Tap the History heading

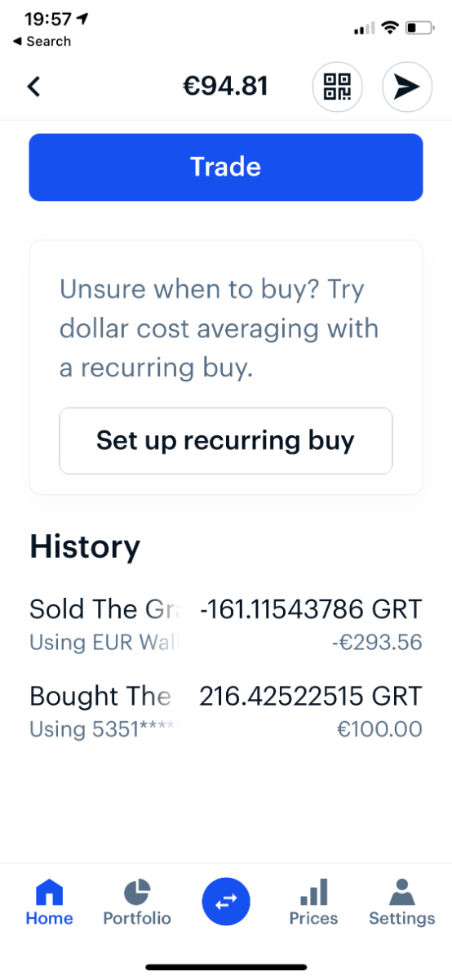click(85, 546)
